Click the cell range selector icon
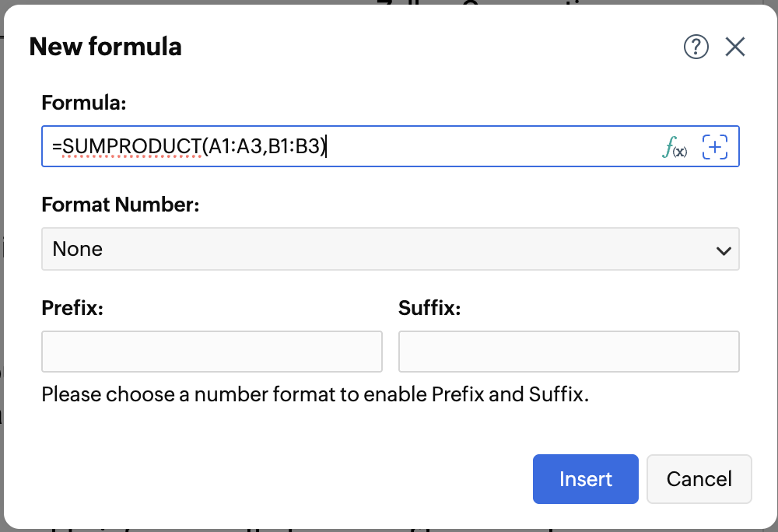The height and width of the screenshot is (532, 778). coord(715,146)
